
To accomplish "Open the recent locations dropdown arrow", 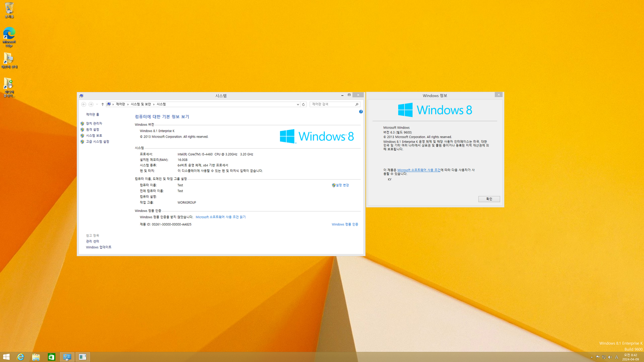I will pyautogui.click(x=97, y=104).
